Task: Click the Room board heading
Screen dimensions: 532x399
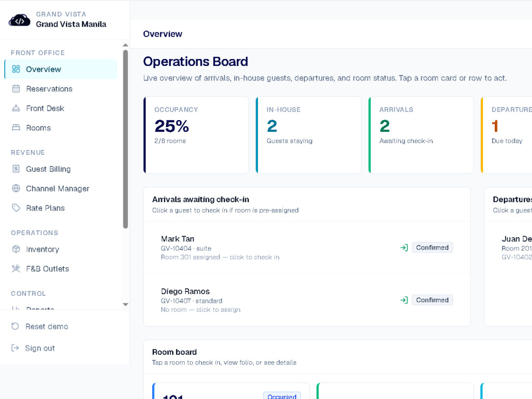Action: point(174,352)
